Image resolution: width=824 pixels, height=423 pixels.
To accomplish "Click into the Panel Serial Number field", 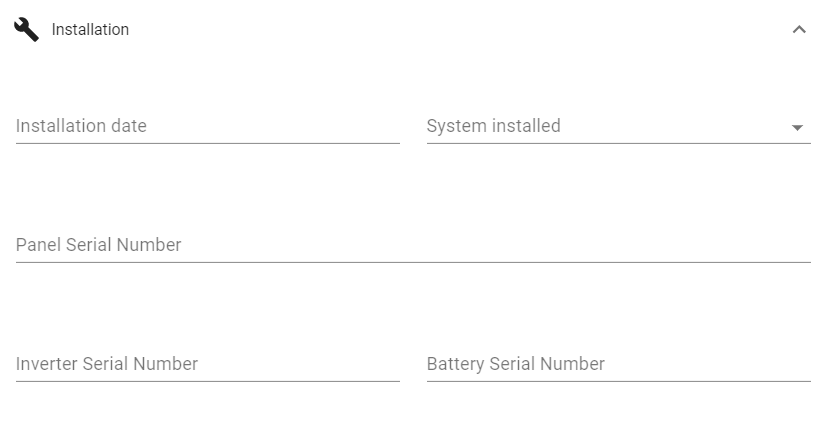I will 413,245.
